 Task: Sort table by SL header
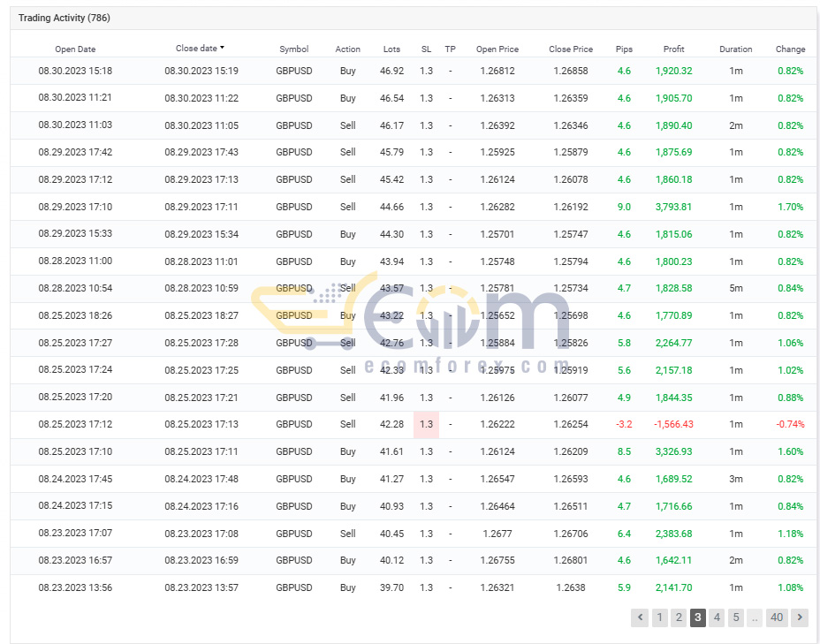(x=426, y=49)
